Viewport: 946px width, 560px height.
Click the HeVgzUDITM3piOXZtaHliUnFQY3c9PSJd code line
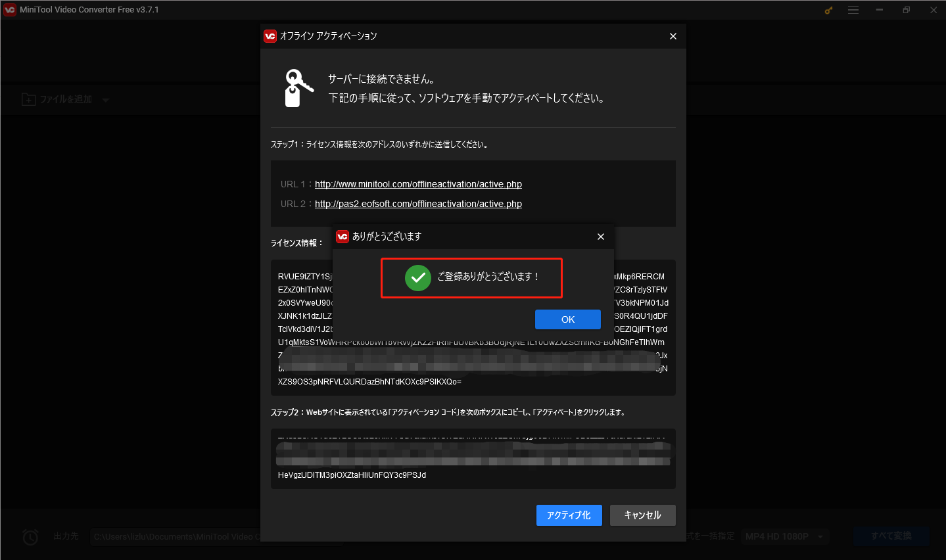pos(352,475)
